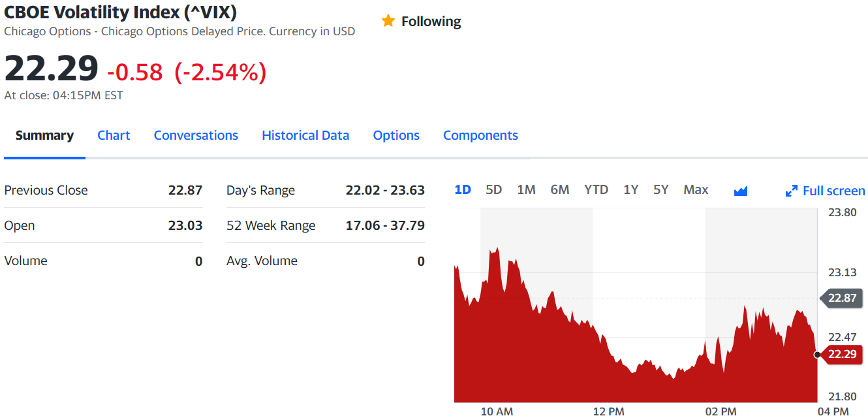This screenshot has width=868, height=418.
Task: Switch the chart to 6M range
Action: [x=560, y=189]
